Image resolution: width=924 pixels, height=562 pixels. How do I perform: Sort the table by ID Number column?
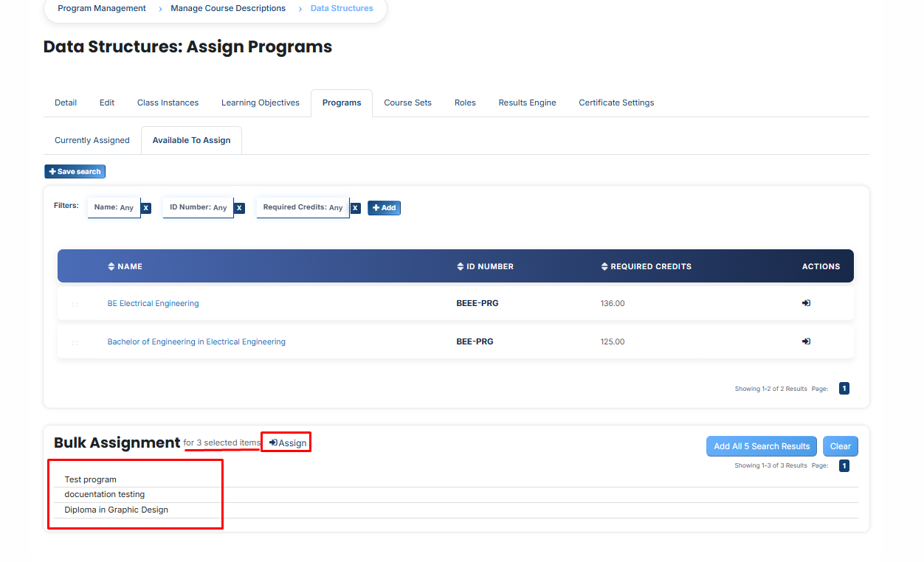[485, 266]
